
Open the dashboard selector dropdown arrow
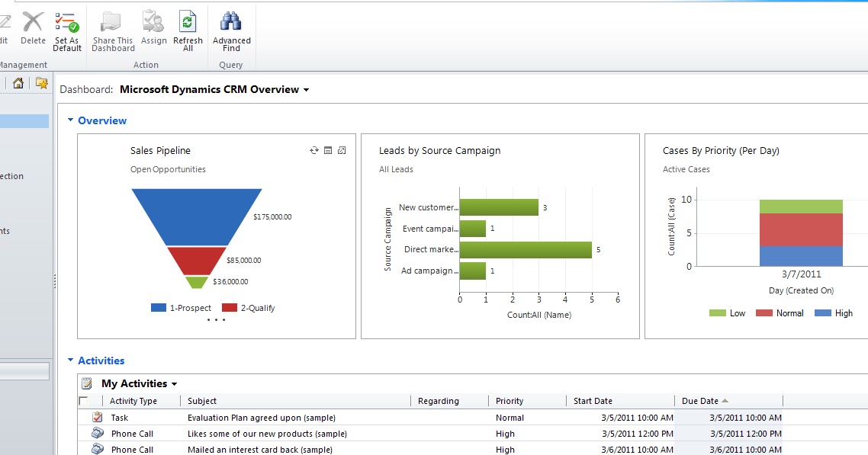click(x=306, y=90)
